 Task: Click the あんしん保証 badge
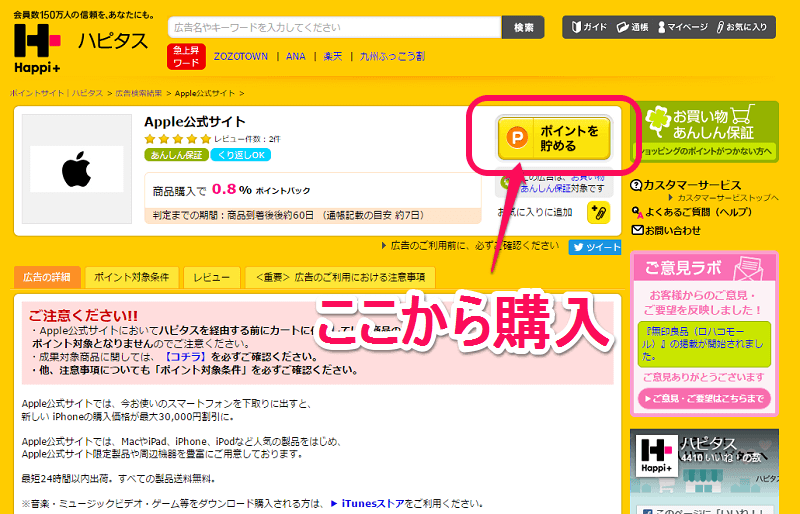176,155
